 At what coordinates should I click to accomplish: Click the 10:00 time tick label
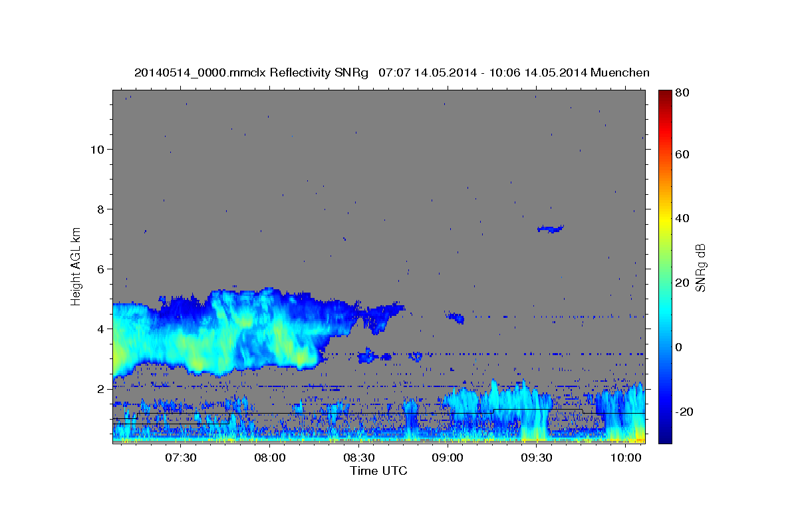click(x=626, y=458)
